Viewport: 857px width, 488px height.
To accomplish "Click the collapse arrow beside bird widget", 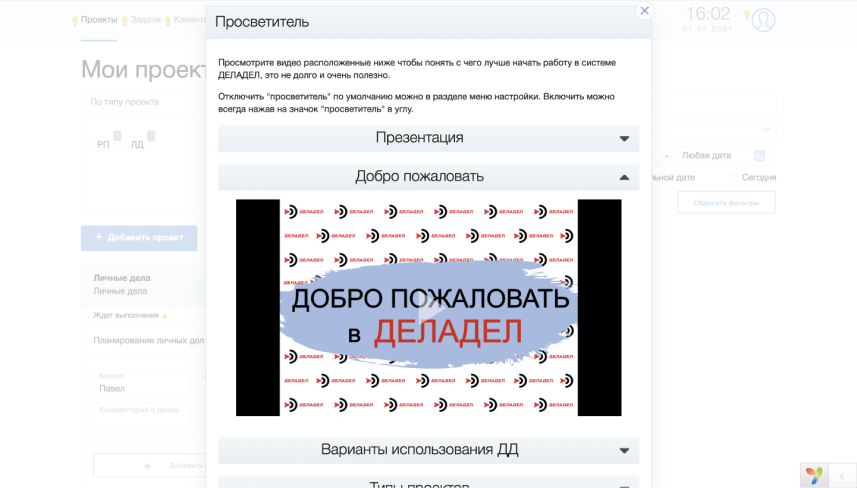I will (x=842, y=476).
